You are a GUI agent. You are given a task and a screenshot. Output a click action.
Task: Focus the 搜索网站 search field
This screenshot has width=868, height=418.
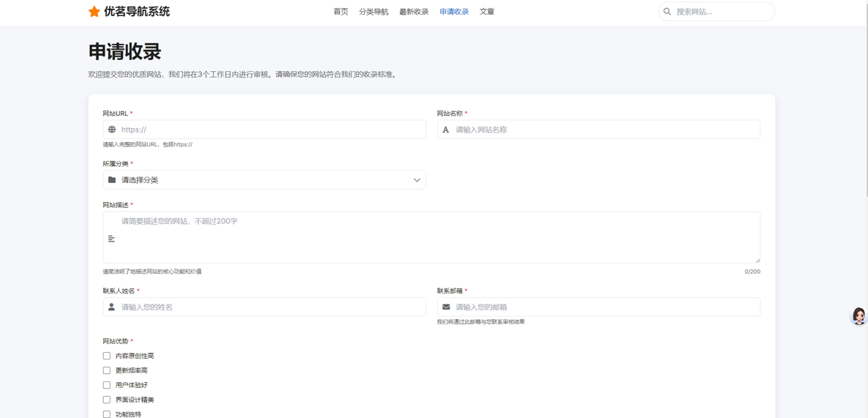point(717,11)
